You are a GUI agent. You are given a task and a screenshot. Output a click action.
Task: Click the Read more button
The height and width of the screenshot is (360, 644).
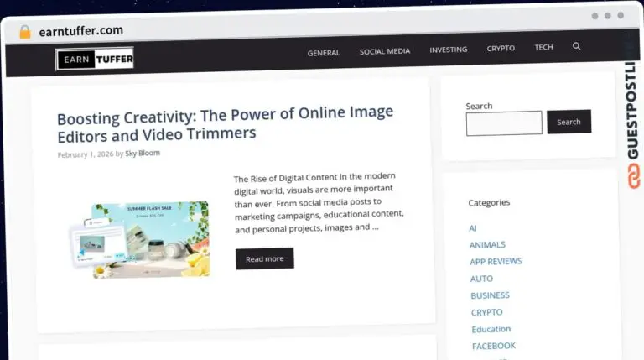[264, 259]
